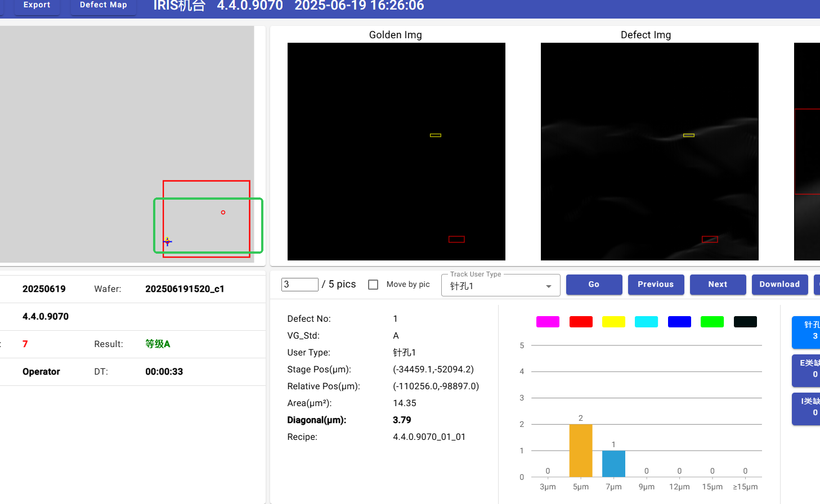Open the Defect Map view

(x=103, y=6)
